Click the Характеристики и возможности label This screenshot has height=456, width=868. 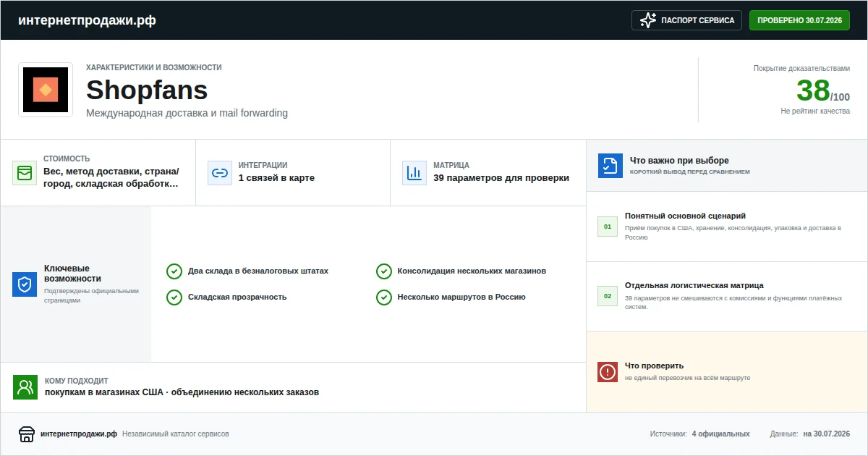point(154,67)
